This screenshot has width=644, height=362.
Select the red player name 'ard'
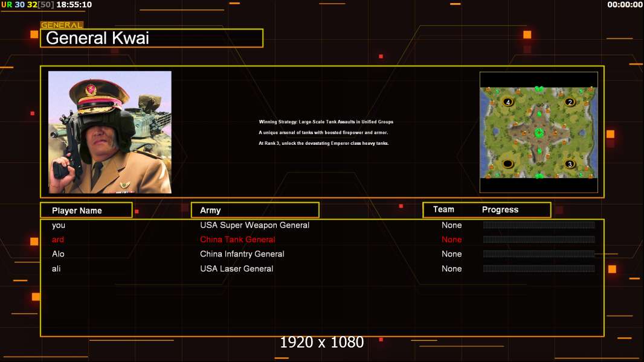tap(58, 240)
